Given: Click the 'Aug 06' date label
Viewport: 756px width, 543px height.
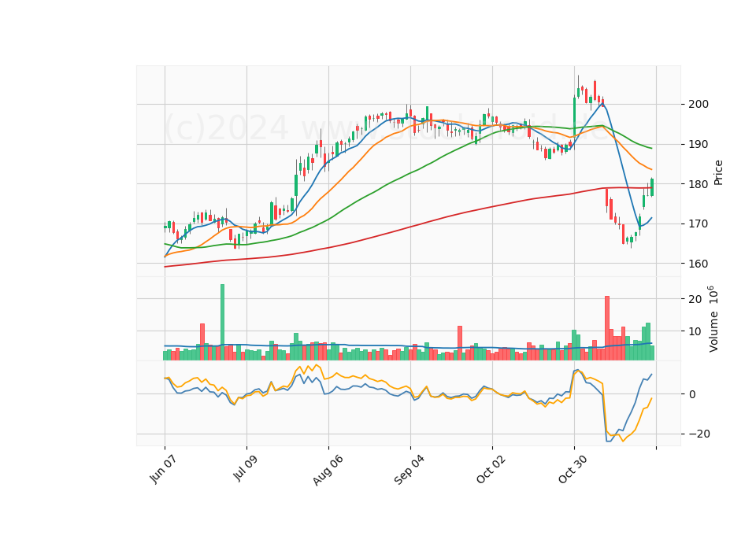Looking at the screenshot, I should pos(328,470).
